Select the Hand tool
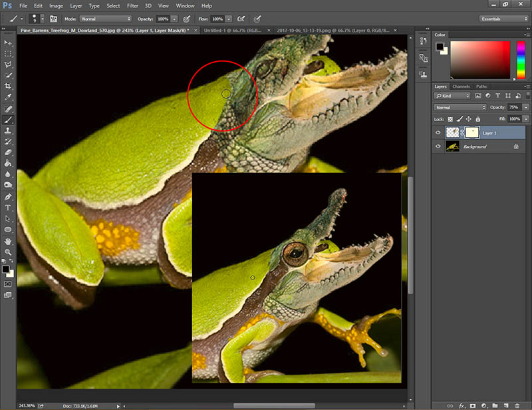 point(8,241)
